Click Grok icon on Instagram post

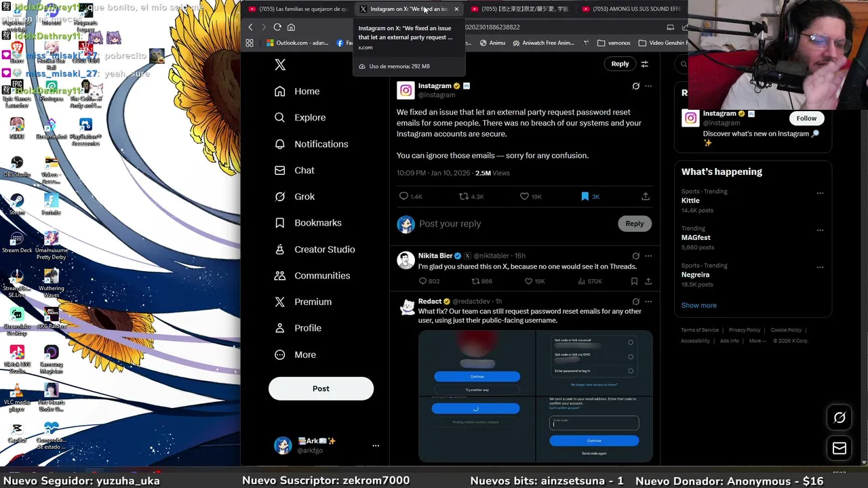click(x=635, y=86)
